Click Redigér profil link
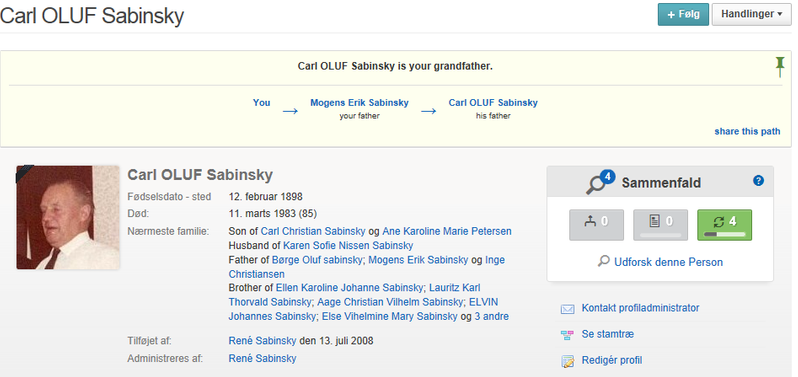 (x=612, y=361)
